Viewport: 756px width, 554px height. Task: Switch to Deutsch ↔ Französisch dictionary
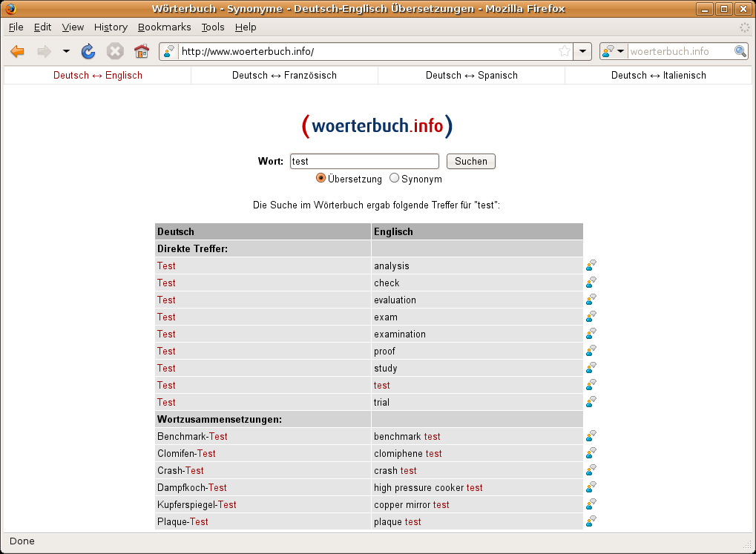284,75
